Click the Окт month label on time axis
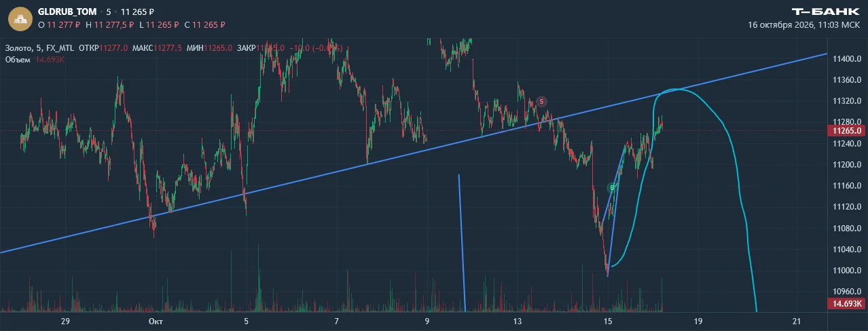Screen dimensions: 868x331 click(x=156, y=322)
